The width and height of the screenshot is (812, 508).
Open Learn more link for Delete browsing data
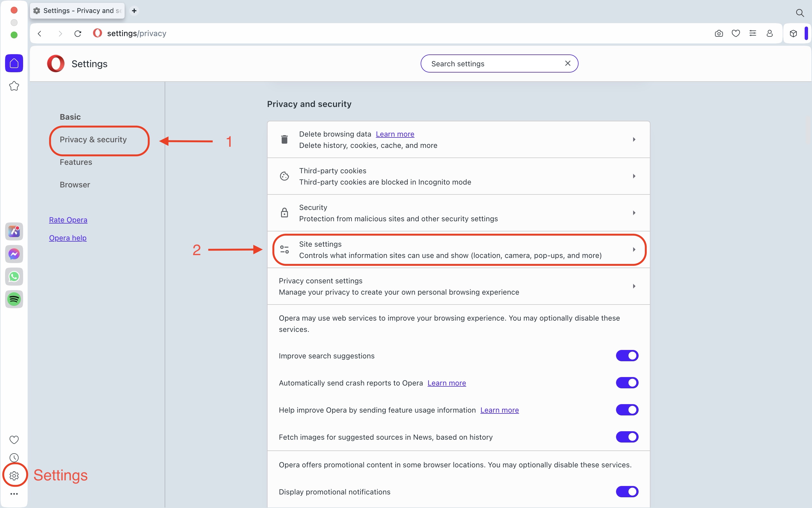tap(395, 134)
